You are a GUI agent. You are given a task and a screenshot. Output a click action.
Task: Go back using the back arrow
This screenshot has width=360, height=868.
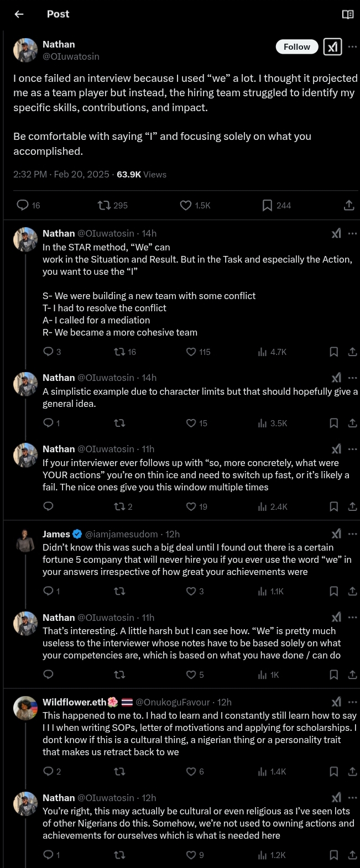tap(19, 14)
